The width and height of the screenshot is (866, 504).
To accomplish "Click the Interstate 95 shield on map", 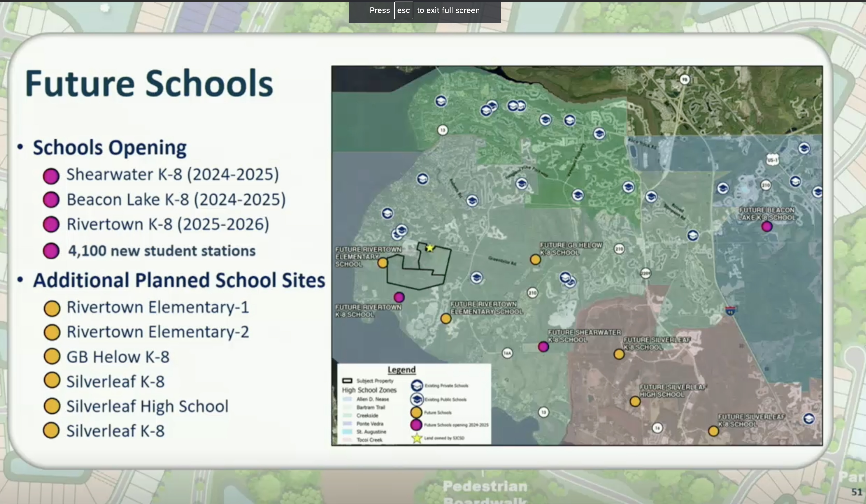I will pos(730,311).
